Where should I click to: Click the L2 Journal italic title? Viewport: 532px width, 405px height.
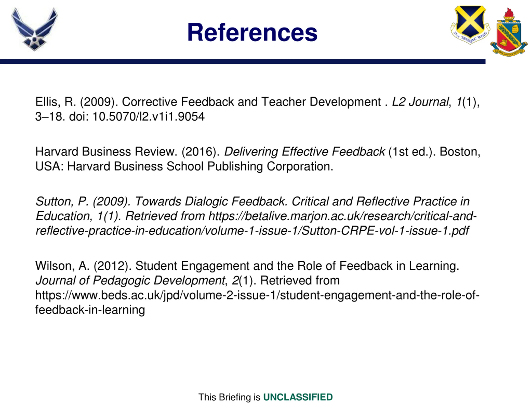tap(420, 102)
